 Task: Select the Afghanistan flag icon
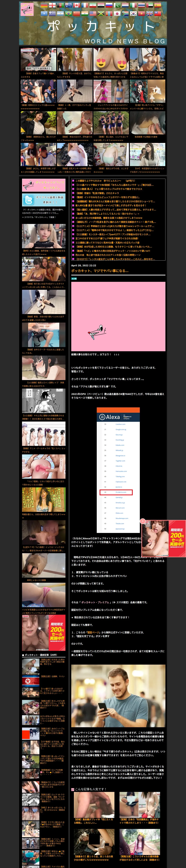pos(61,5)
